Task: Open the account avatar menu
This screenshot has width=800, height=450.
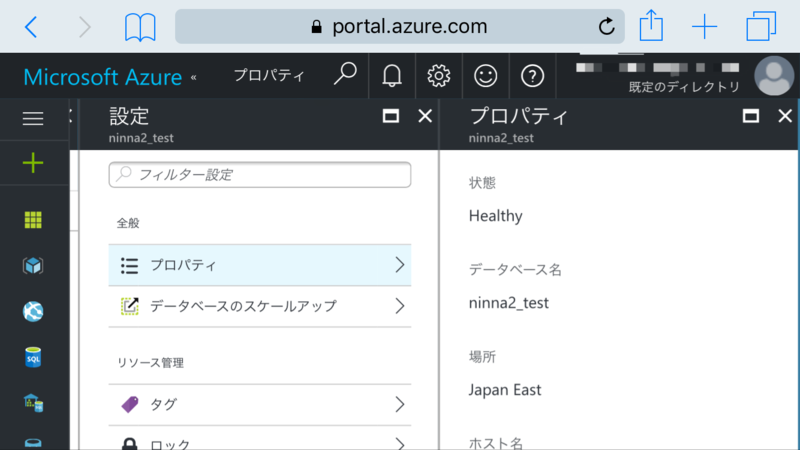Action: 774,76
